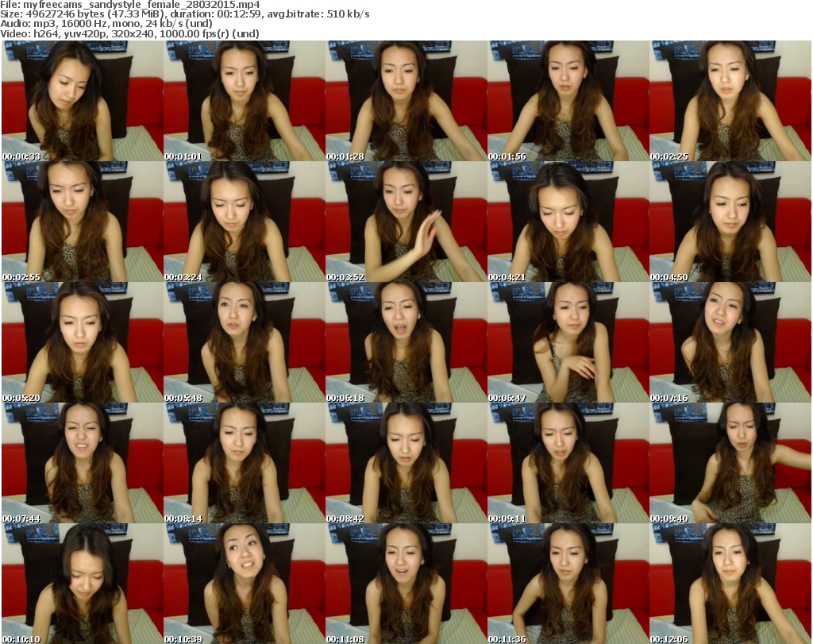Select the thumbnail stamped 00:00:33
The height and width of the screenshot is (644, 813).
(83, 101)
